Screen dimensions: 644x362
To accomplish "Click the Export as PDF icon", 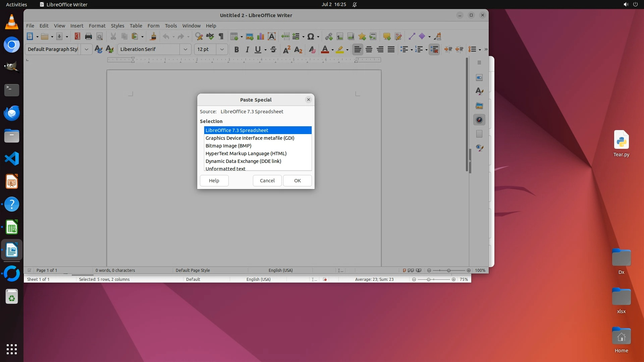I will [x=77, y=37].
